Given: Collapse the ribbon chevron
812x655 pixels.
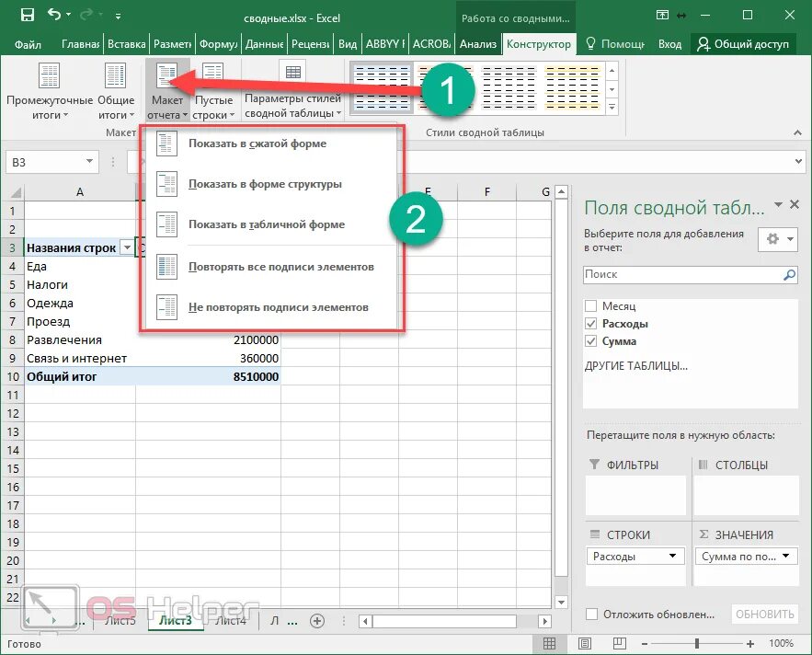Looking at the screenshot, I should 797,133.
